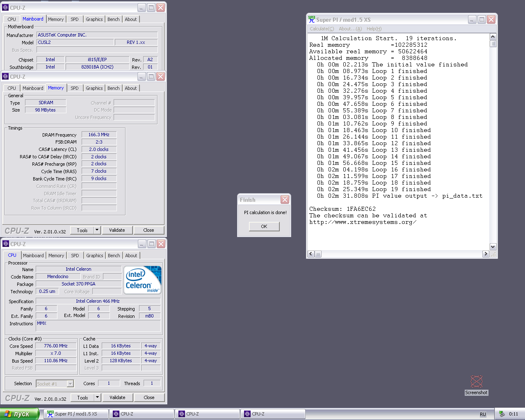Open the Start menu (пуск) button
The height and width of the screenshot is (420, 525).
pos(19,414)
